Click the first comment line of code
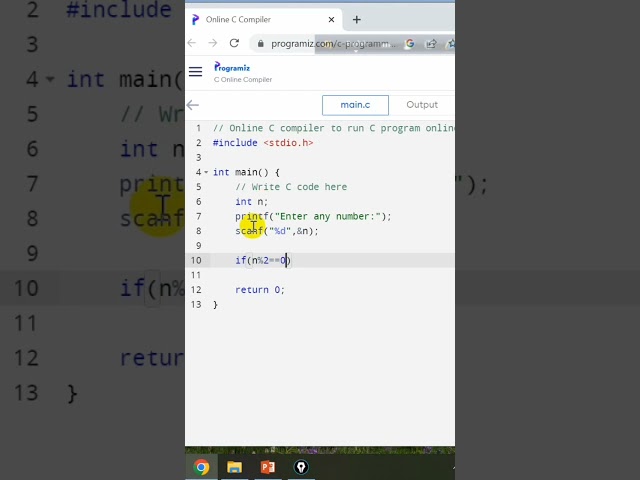640x480 pixels. [x=333, y=128]
